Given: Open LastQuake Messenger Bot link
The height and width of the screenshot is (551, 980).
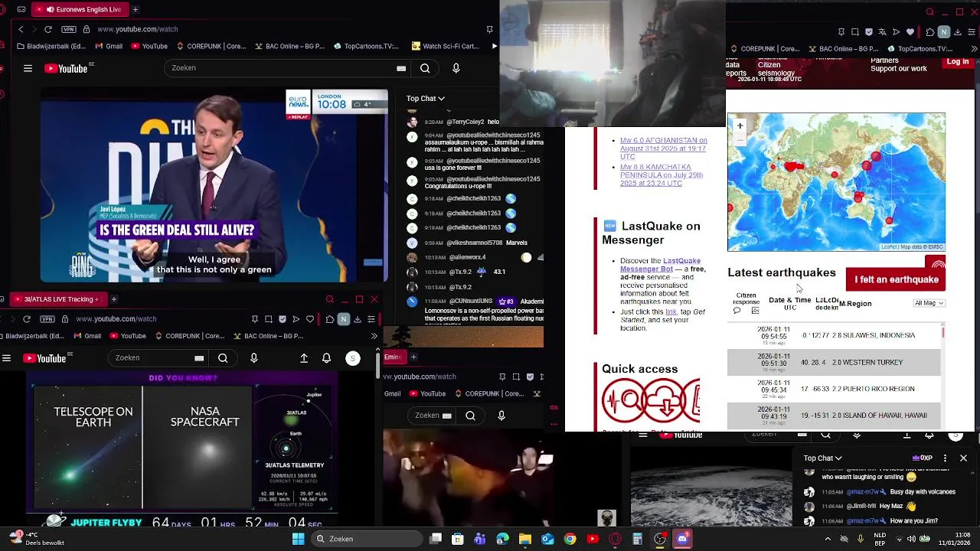Looking at the screenshot, I should tap(660, 265).
